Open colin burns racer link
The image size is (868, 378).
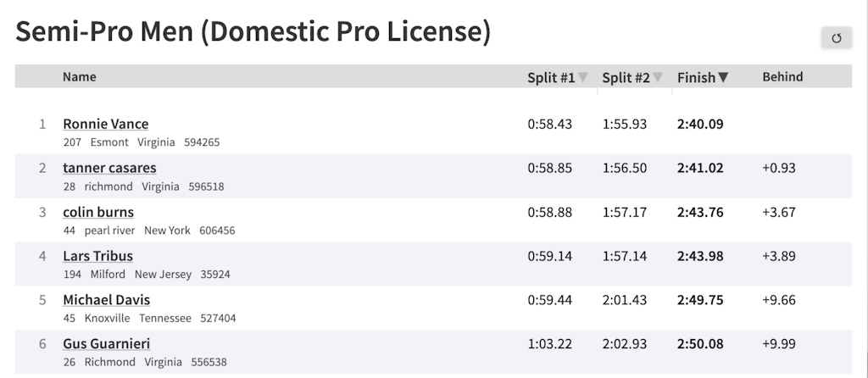(x=98, y=212)
